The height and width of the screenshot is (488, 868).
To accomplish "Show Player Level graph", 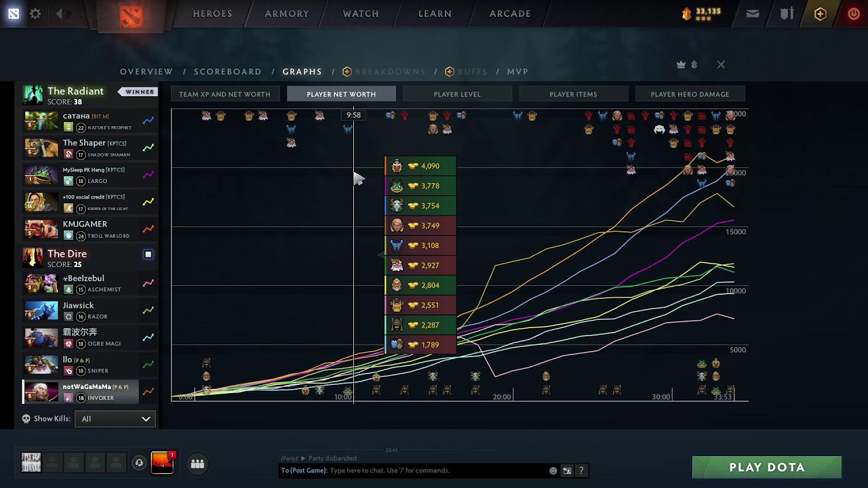I will (457, 94).
